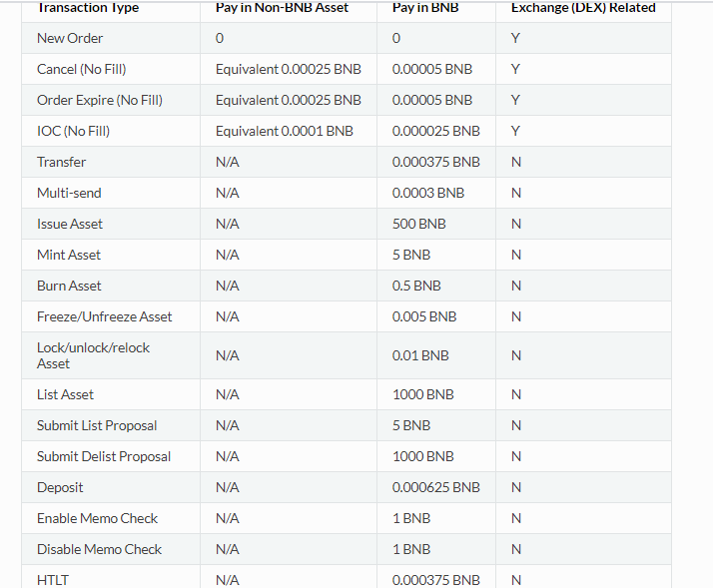
Task: Click the 'Pay in BNB' column header
Action: (425, 7)
